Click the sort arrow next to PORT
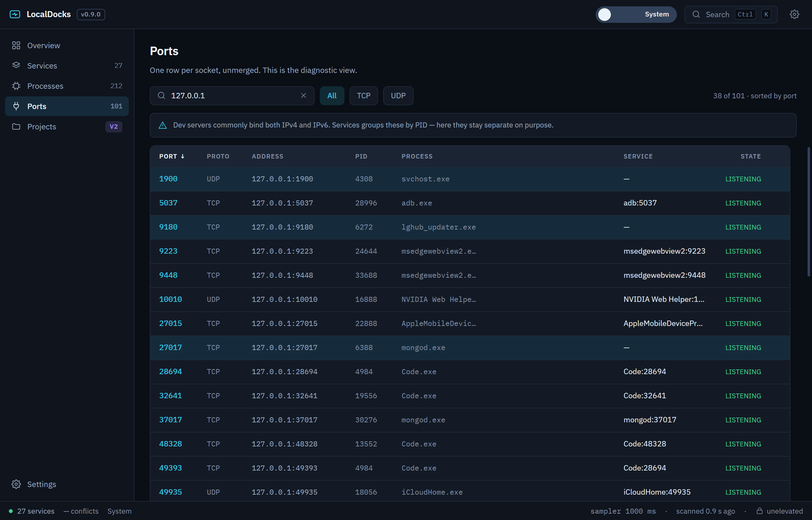This screenshot has height=520, width=812. (x=183, y=156)
